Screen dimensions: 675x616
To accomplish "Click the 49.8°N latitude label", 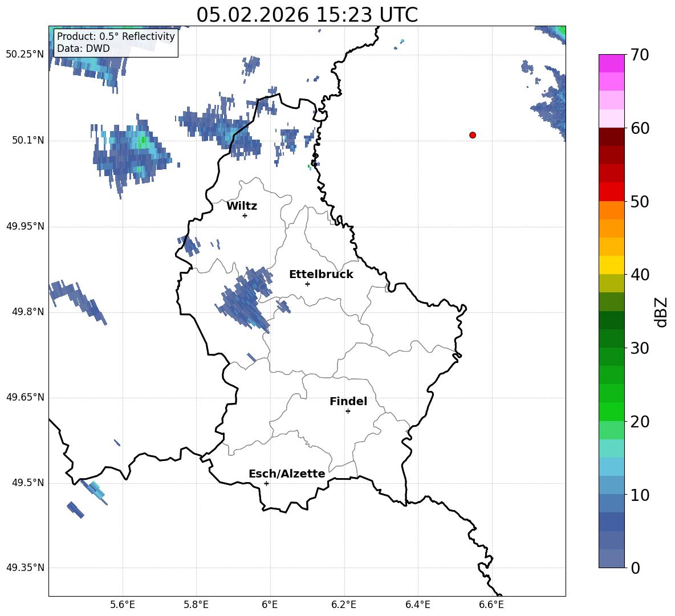I will point(28,312).
